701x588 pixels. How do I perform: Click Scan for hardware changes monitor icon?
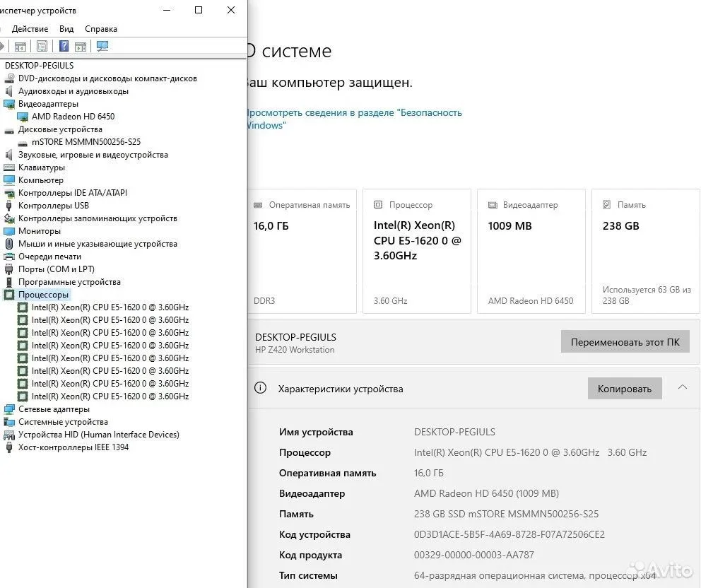(x=102, y=46)
